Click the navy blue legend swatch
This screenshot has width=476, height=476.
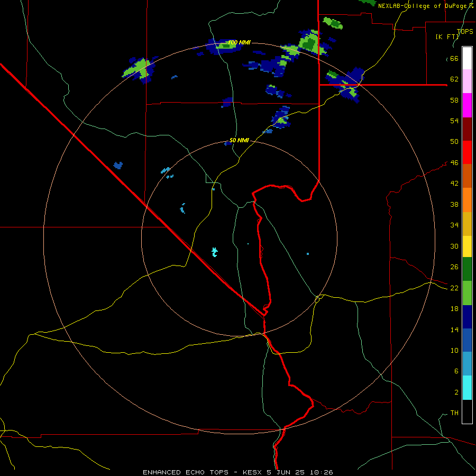[467, 317]
